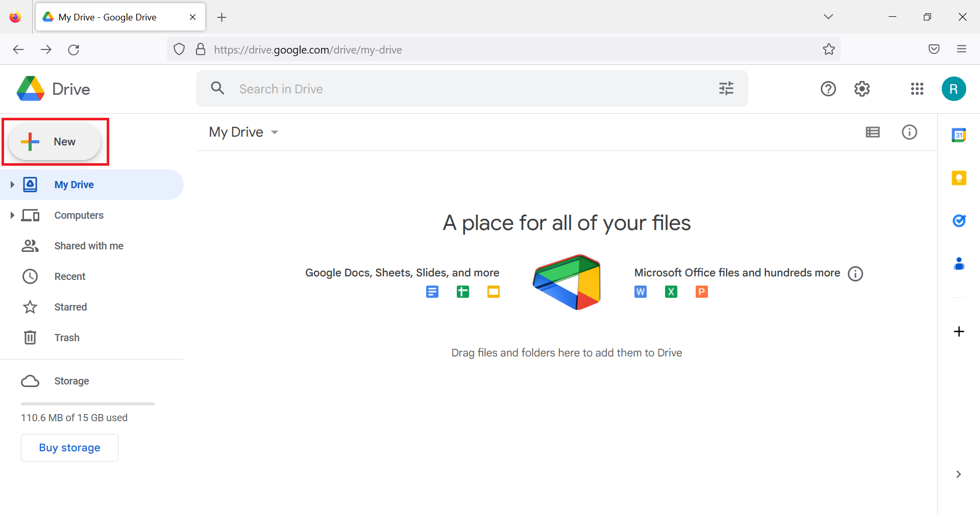Click the Microsoft Word icon
The height and width of the screenshot is (514, 980).
pos(641,292)
